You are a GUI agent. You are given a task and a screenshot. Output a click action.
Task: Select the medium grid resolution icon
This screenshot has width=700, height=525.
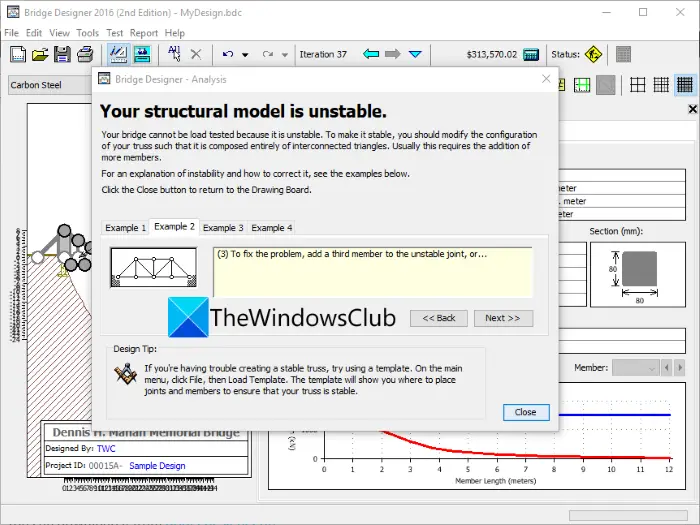point(661,85)
